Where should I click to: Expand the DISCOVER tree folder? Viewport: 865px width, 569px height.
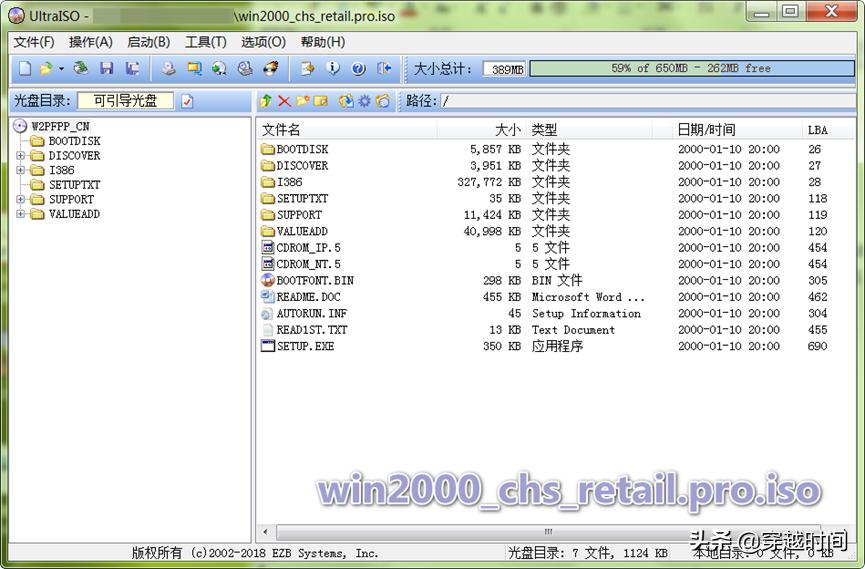(x=20, y=156)
